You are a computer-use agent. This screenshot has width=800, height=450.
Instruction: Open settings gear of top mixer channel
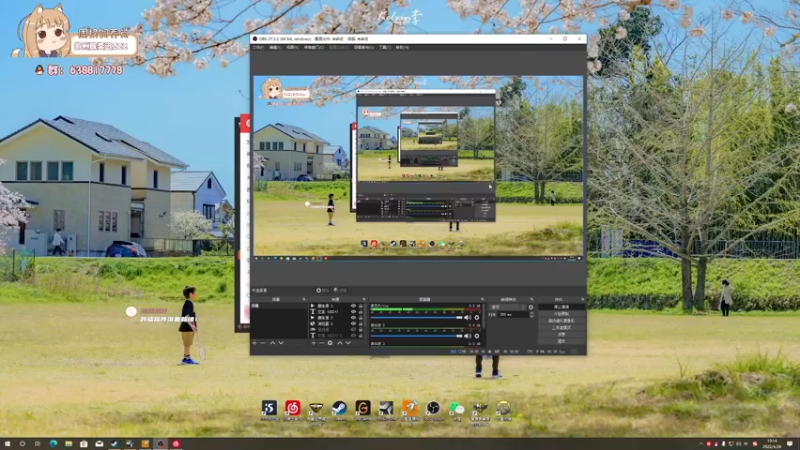click(x=477, y=318)
